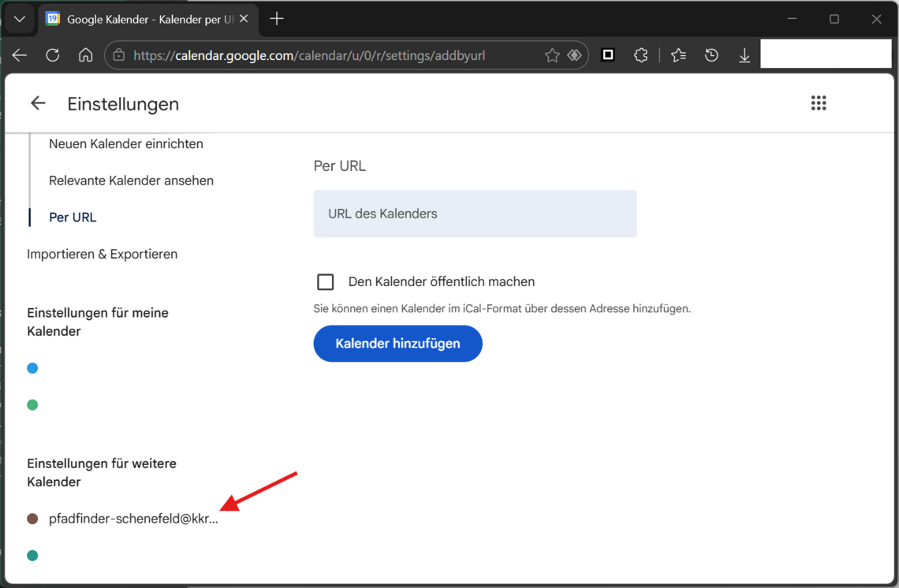
Task: Select 'Neuen Kalender einrichten' in sidebar
Action: [126, 144]
